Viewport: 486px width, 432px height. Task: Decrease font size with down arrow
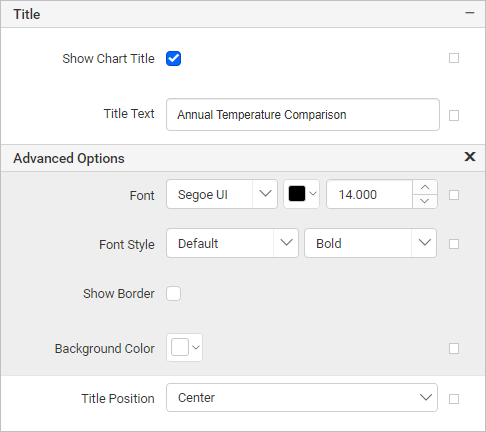(425, 201)
